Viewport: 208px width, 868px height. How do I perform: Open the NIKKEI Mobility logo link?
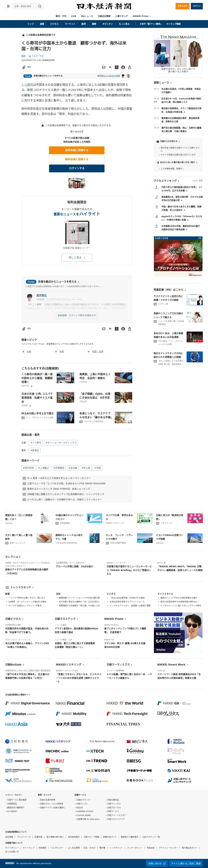(x=71, y=714)
